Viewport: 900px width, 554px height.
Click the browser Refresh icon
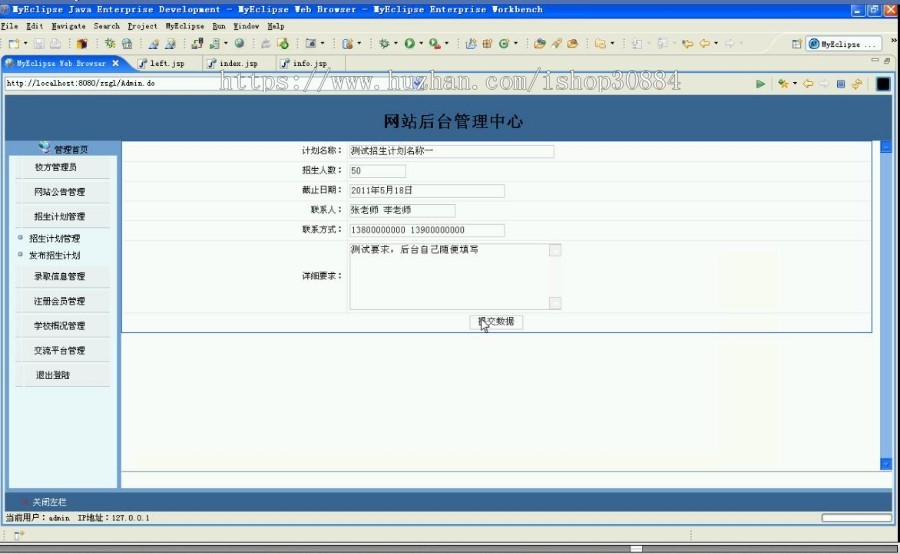click(x=857, y=84)
